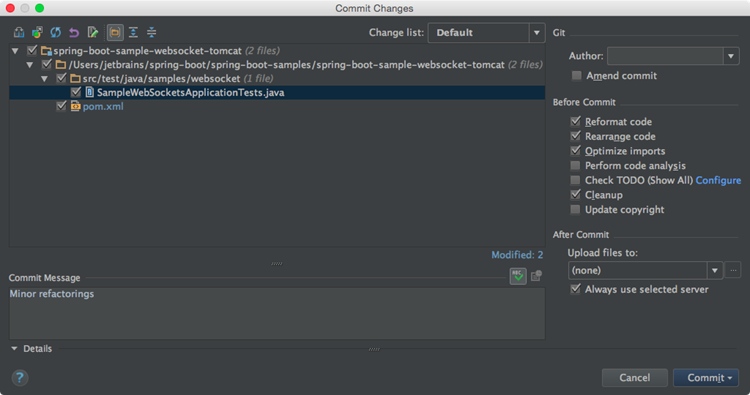Click the Cancel button
Image resolution: width=750 pixels, height=395 pixels.
(635, 378)
